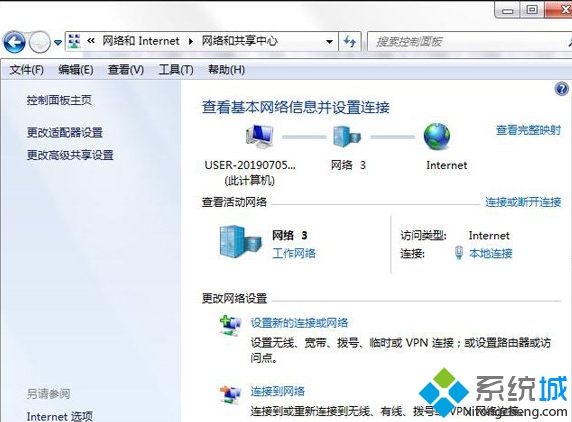Click the 工作网络 network type link

pos(294,253)
